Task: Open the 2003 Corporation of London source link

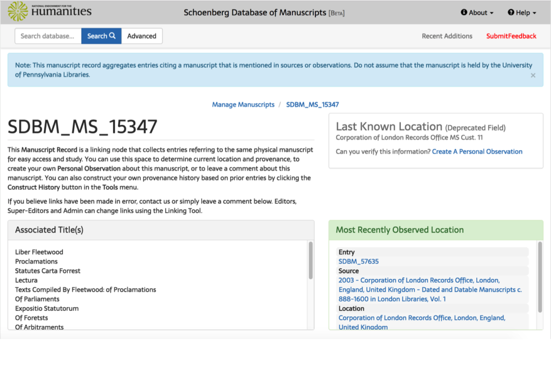Action: [430, 290]
